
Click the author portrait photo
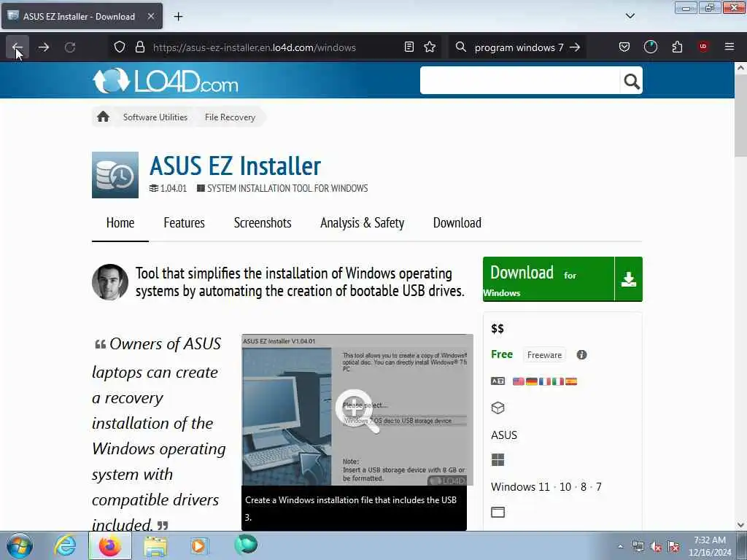click(x=110, y=282)
